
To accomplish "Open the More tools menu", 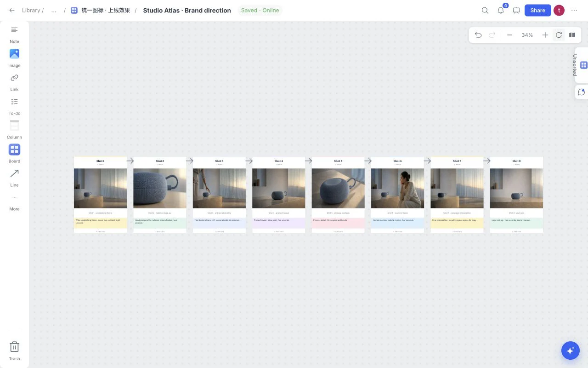I will point(14,202).
